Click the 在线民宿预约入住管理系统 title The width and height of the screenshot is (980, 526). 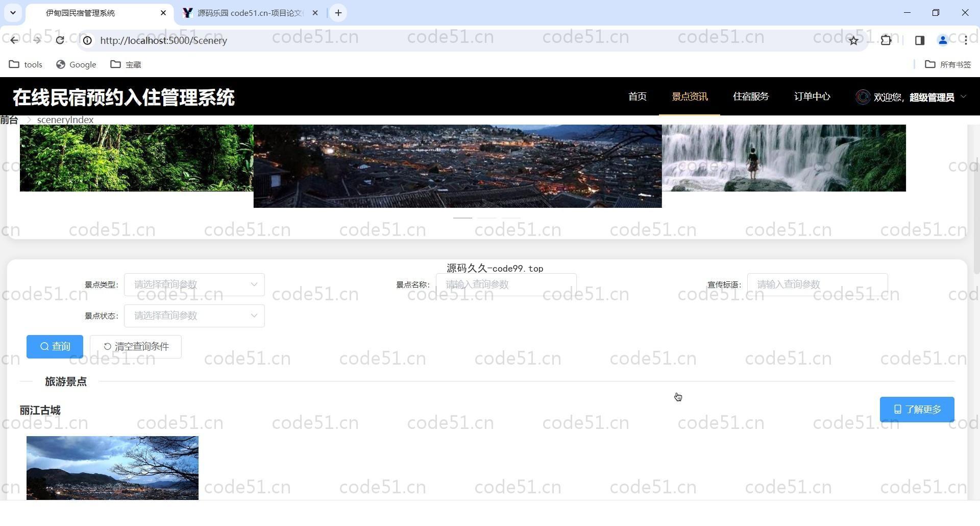point(124,97)
